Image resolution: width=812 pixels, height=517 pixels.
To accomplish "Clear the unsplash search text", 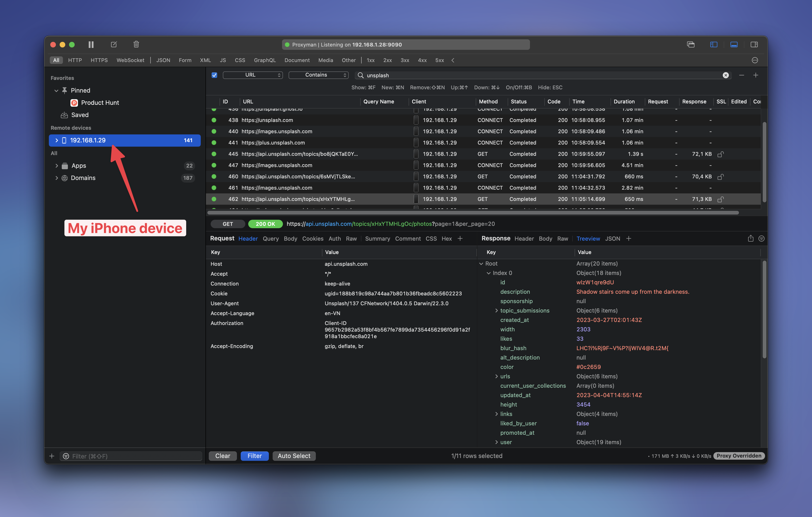I will [726, 75].
